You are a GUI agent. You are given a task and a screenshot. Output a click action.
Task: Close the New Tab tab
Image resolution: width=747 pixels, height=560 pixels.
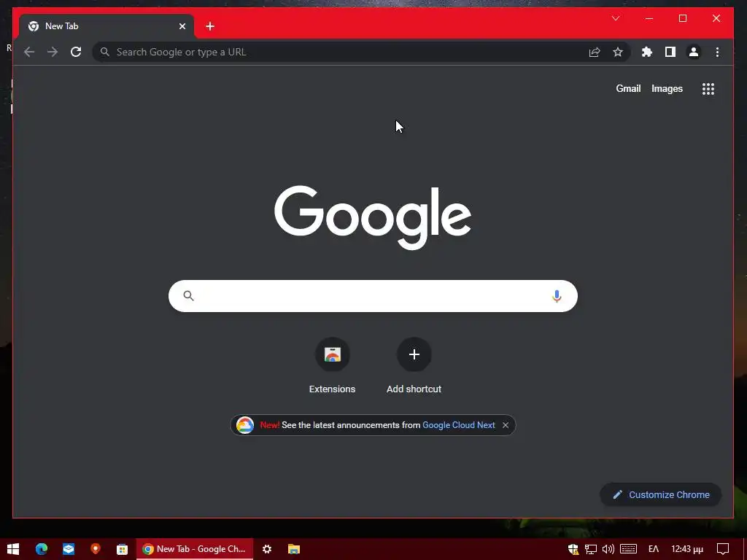(x=182, y=26)
